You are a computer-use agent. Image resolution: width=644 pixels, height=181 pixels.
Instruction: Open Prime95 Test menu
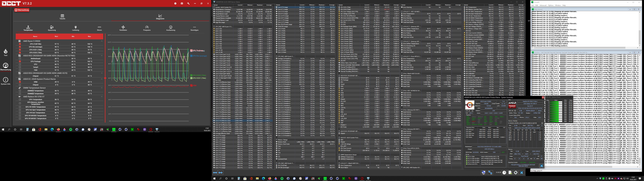pos(532,5)
